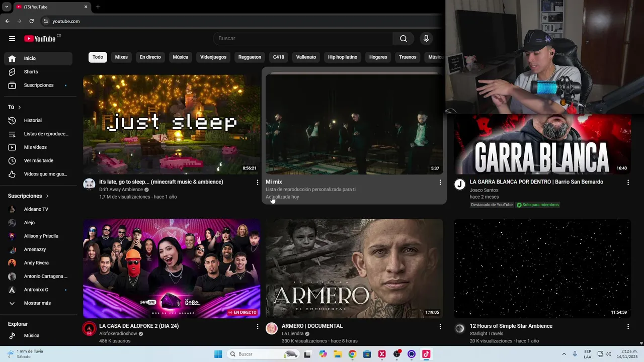Open the Simple Star Ambience thumbnail
644x362 pixels.
[542, 268]
